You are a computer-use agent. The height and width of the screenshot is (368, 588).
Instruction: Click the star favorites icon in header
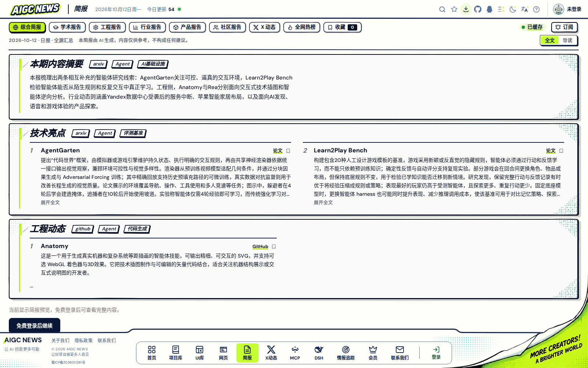pyautogui.click(x=454, y=9)
